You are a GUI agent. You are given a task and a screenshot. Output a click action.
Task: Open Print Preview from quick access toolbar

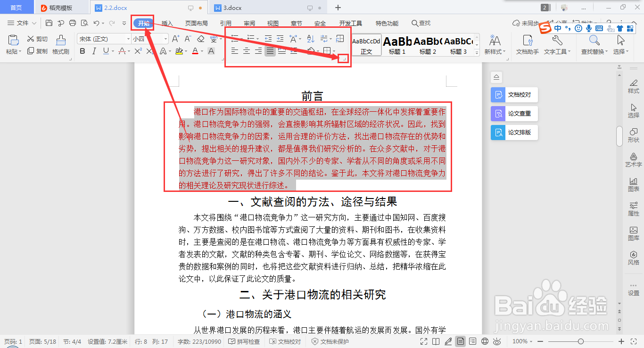[x=84, y=23]
